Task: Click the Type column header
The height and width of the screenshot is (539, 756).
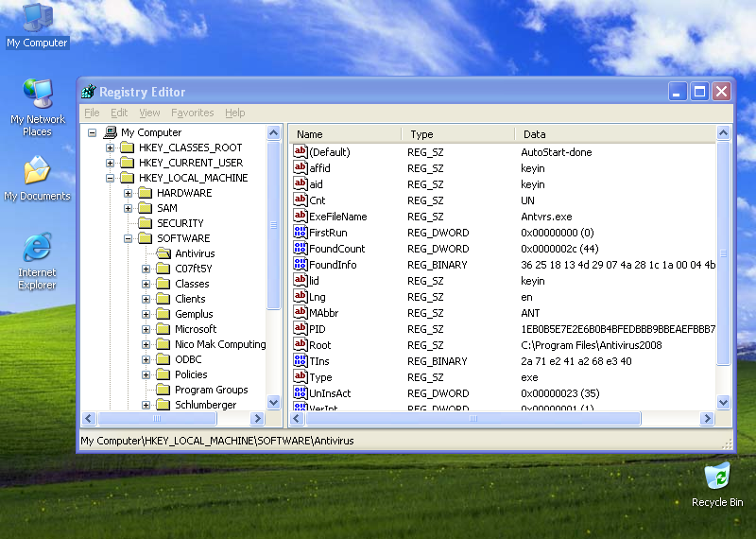Action: click(421, 134)
